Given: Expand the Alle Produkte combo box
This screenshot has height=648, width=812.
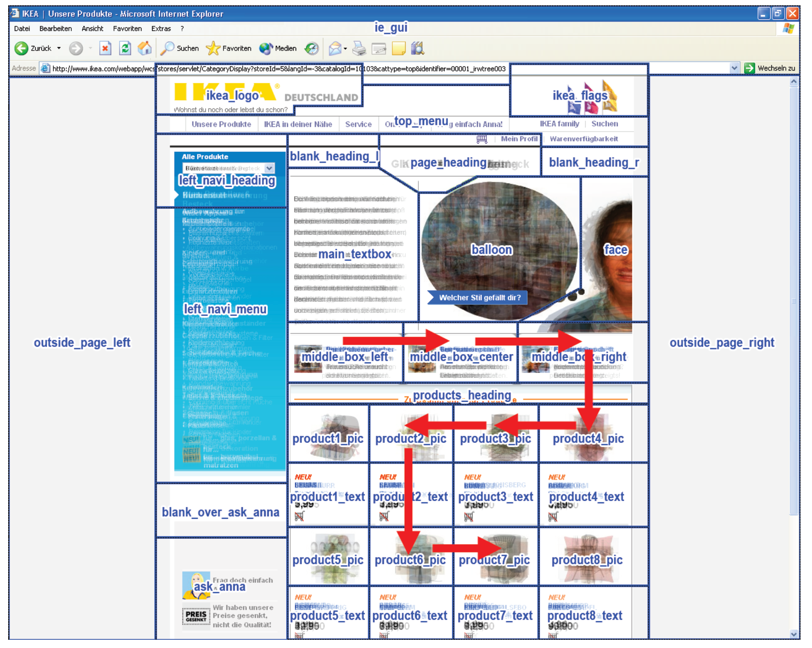Looking at the screenshot, I should (x=269, y=168).
